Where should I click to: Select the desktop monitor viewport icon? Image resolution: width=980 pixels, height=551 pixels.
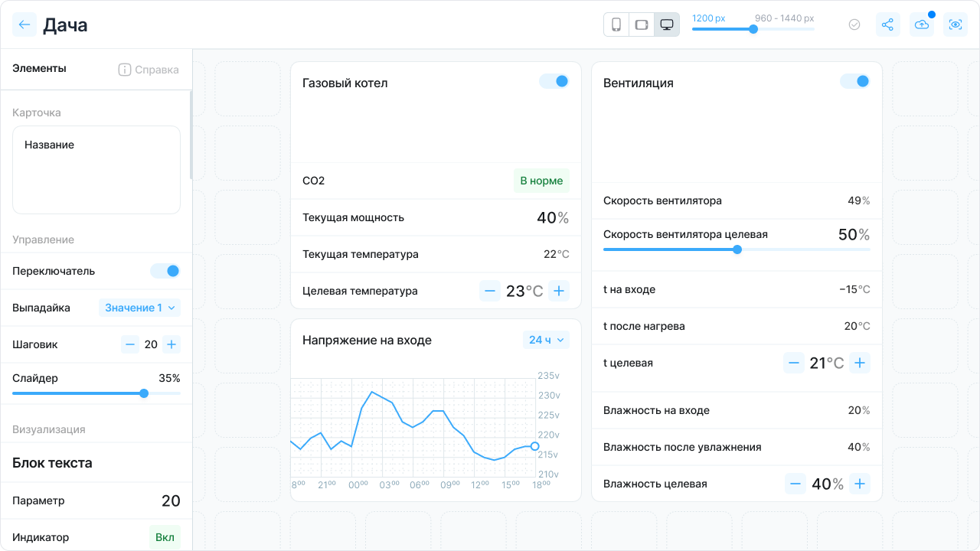667,24
